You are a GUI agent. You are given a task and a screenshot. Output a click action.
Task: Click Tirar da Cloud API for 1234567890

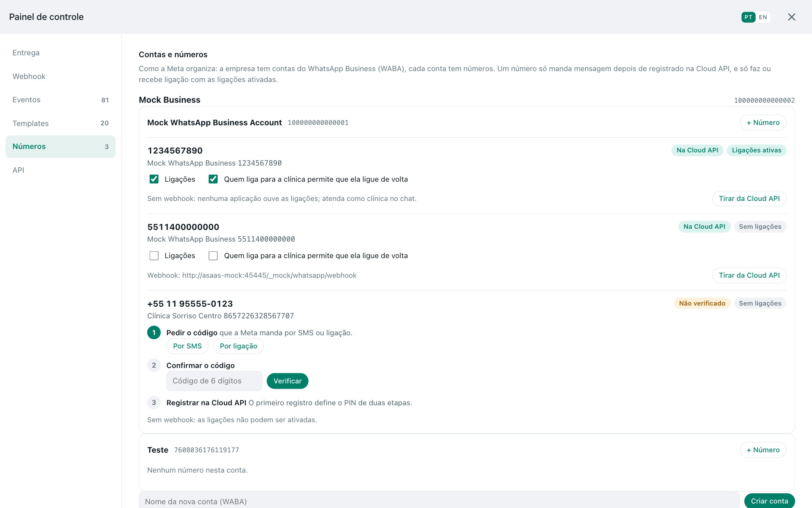749,199
